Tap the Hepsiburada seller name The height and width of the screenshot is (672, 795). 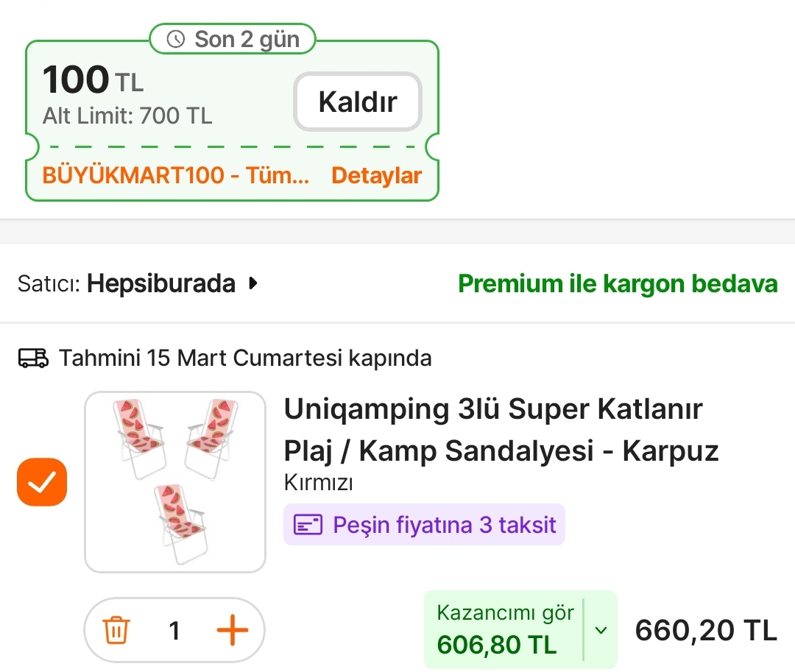pos(161,283)
